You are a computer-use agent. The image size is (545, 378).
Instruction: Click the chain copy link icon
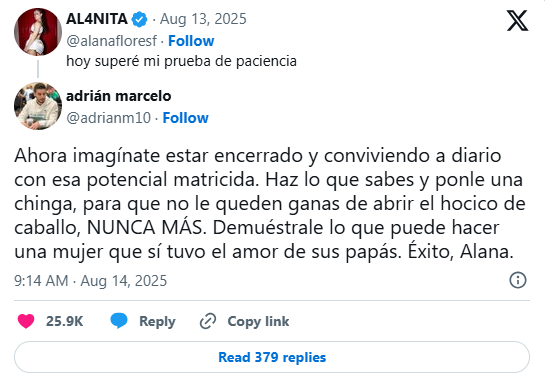coord(208,321)
